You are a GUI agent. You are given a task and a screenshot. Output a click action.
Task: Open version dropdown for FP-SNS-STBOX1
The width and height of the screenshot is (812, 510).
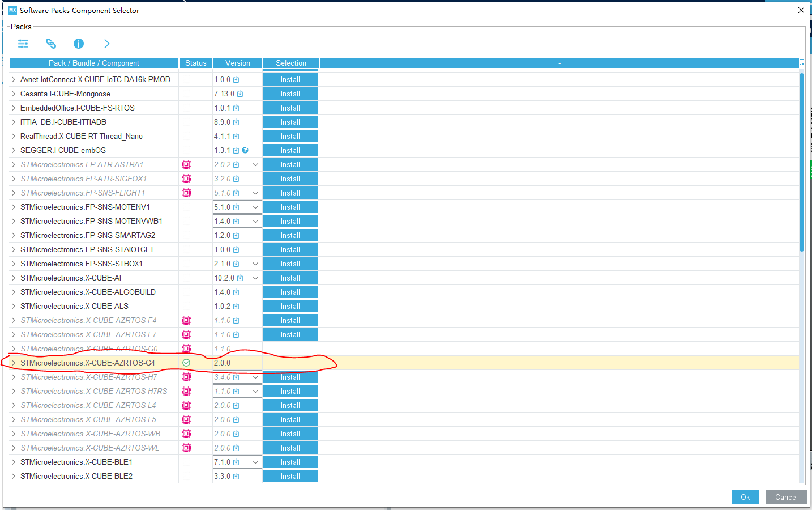pos(255,263)
